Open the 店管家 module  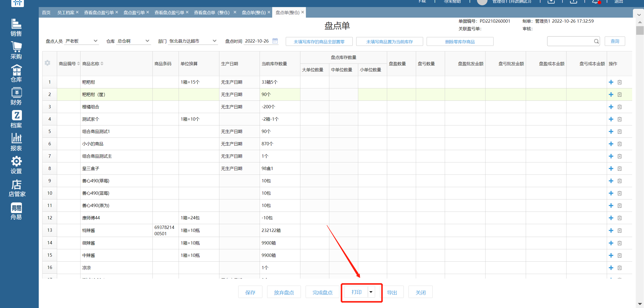[x=17, y=188]
